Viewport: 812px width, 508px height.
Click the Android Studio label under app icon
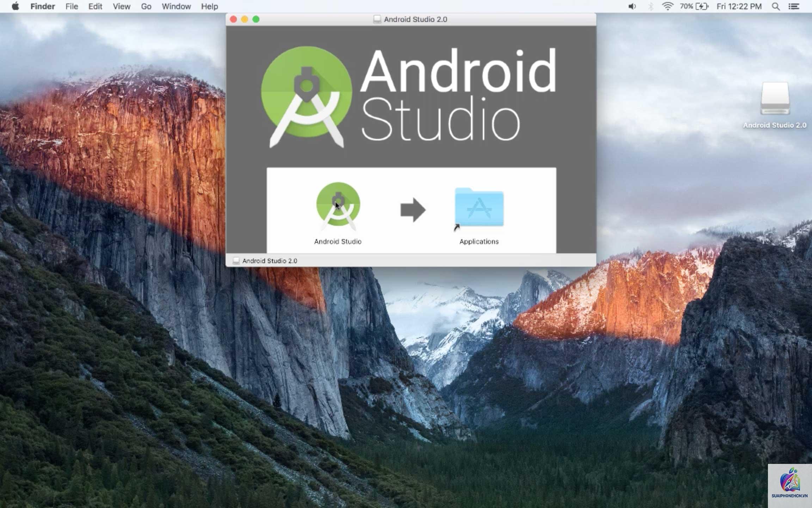[338, 242]
